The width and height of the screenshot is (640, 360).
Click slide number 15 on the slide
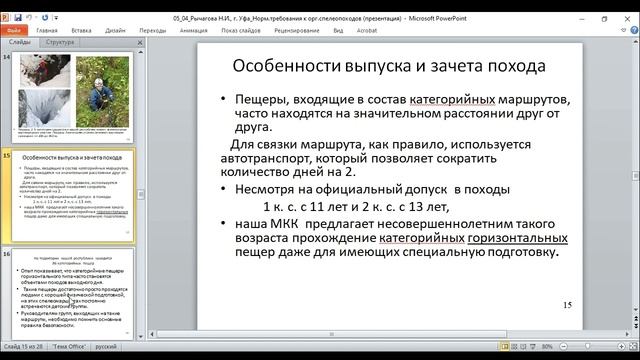567,305
